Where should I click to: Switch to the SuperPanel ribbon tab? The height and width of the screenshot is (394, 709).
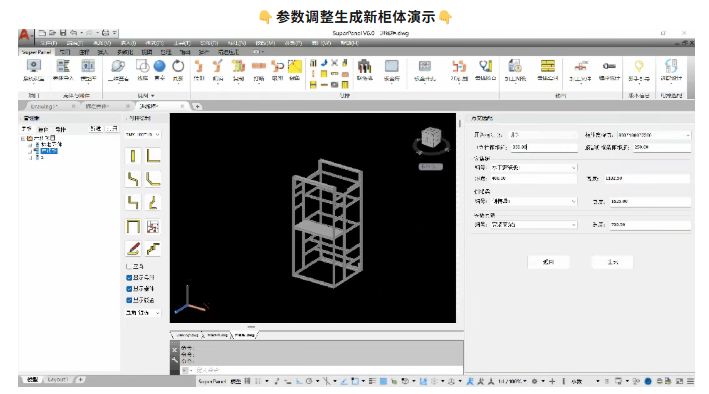(x=36, y=52)
